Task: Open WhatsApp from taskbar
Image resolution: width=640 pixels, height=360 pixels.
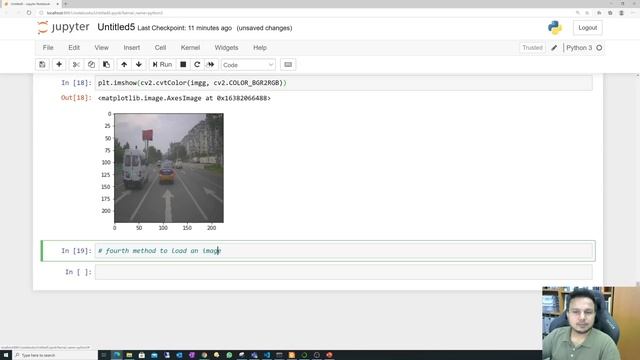Action: (229, 355)
